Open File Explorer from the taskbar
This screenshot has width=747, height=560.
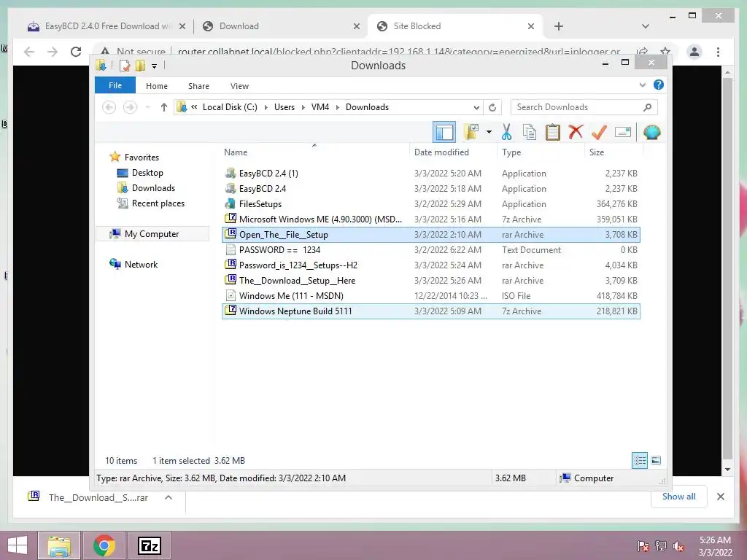[x=59, y=545]
